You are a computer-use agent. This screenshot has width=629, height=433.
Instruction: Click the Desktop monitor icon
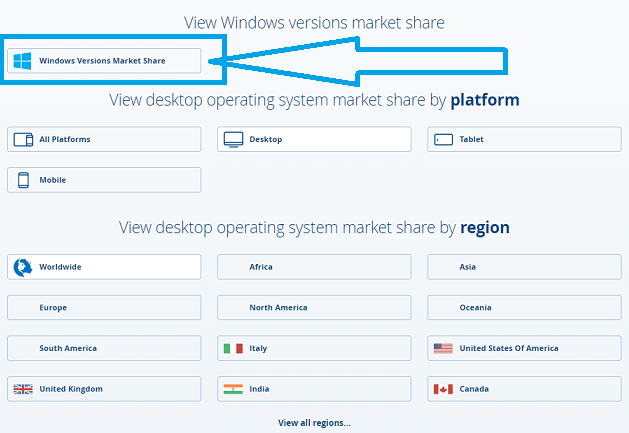pos(233,140)
